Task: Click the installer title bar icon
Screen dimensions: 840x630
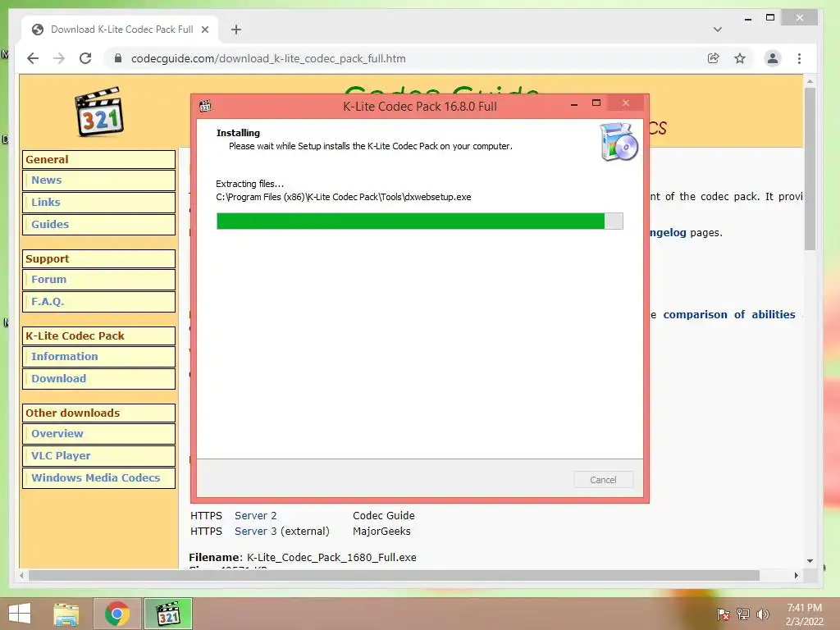Action: coord(205,106)
